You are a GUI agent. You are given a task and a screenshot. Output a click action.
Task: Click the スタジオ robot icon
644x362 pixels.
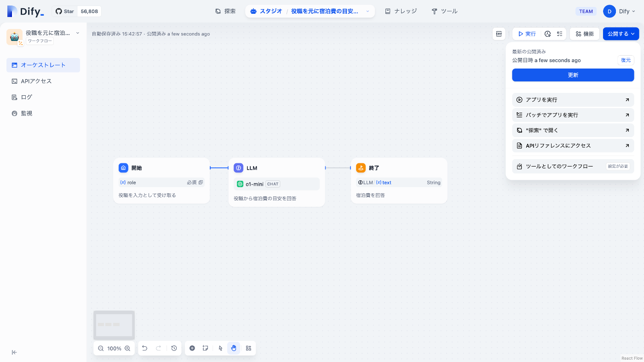(253, 11)
